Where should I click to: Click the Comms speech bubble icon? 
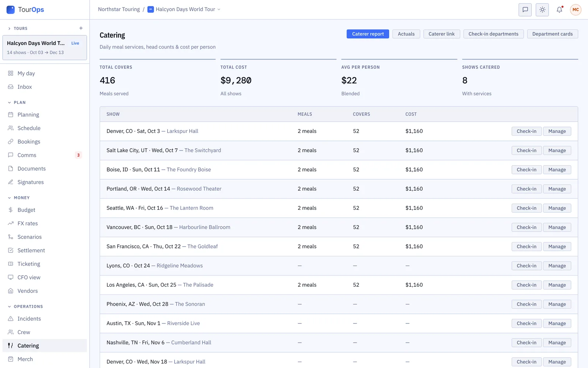[x=11, y=155]
